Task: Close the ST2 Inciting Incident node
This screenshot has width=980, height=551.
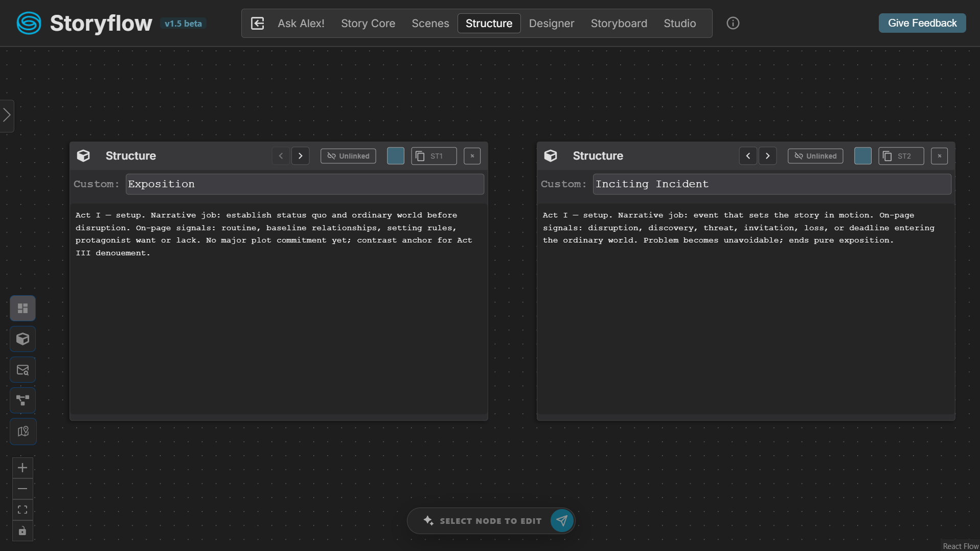Action: [940, 156]
